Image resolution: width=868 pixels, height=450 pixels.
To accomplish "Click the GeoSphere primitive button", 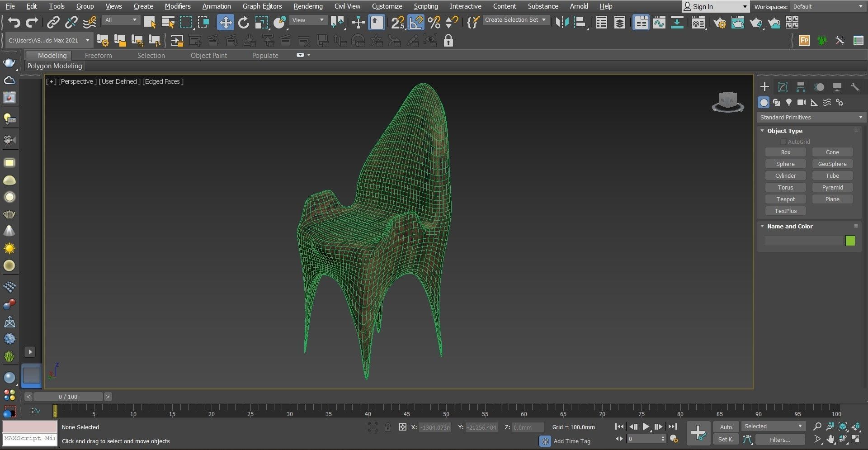I will pos(832,164).
